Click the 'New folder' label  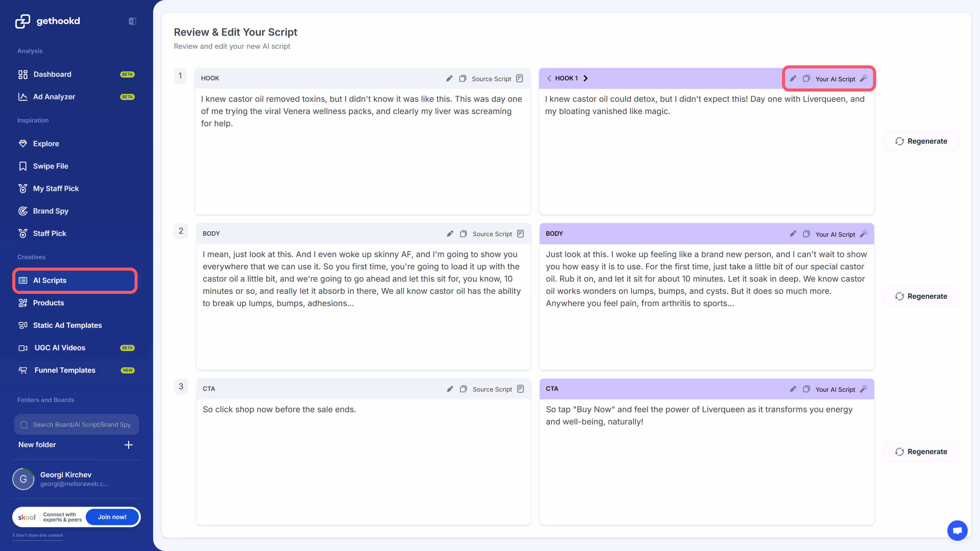(37, 445)
